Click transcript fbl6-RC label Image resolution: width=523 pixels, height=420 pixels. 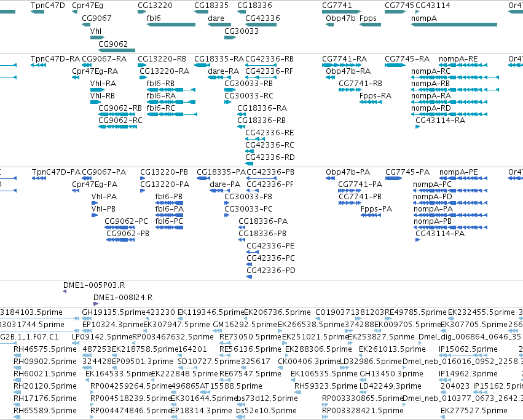[161, 108]
